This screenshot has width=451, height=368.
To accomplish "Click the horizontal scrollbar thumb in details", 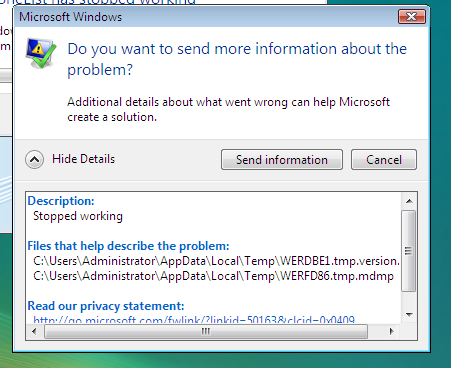I will 206,331.
